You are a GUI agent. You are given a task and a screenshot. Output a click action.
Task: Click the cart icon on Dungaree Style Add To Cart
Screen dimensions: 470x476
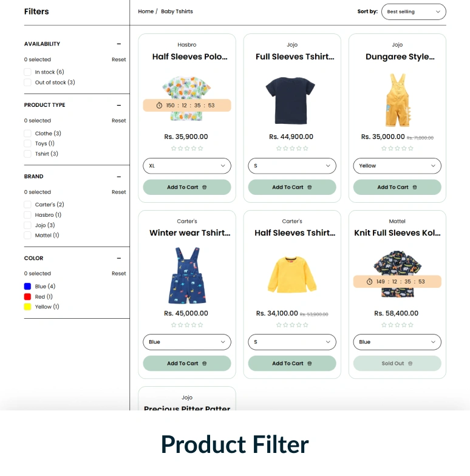(x=415, y=187)
